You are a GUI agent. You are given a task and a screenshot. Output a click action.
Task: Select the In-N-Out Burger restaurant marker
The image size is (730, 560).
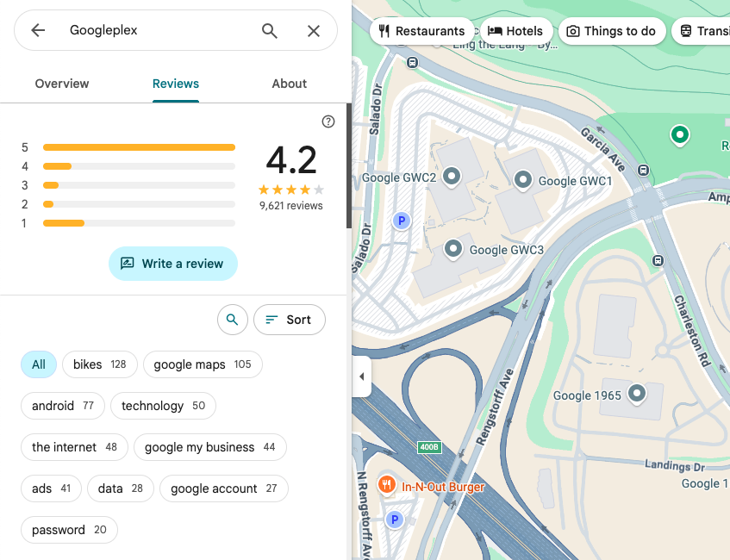(387, 486)
